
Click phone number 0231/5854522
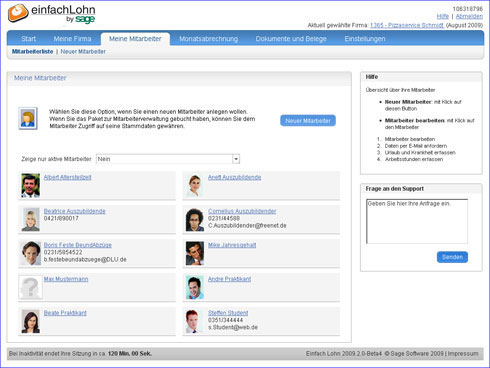(63, 252)
